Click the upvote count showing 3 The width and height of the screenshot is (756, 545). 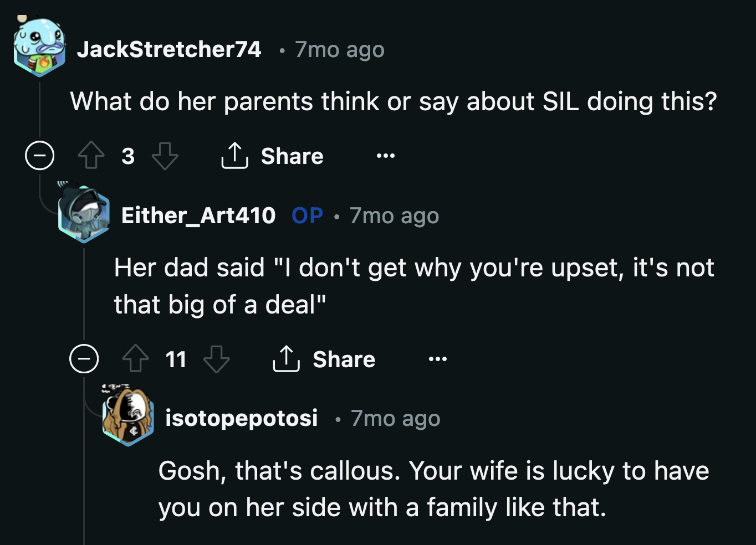(x=128, y=156)
